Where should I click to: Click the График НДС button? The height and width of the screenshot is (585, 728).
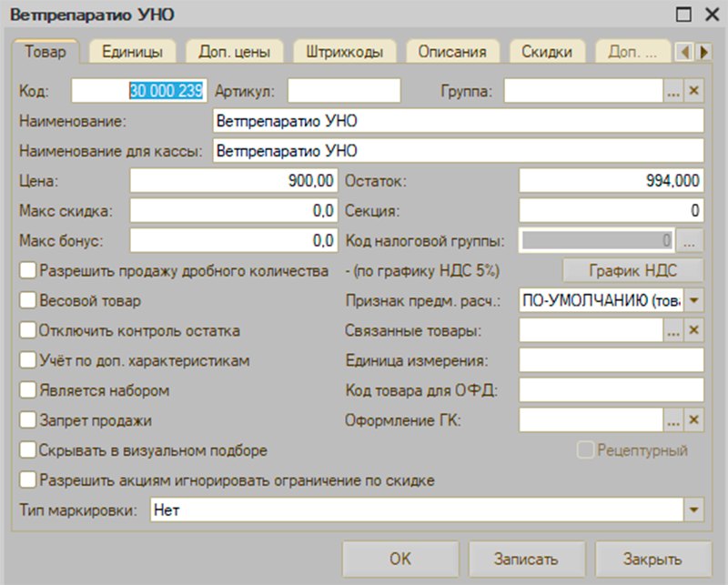click(633, 270)
